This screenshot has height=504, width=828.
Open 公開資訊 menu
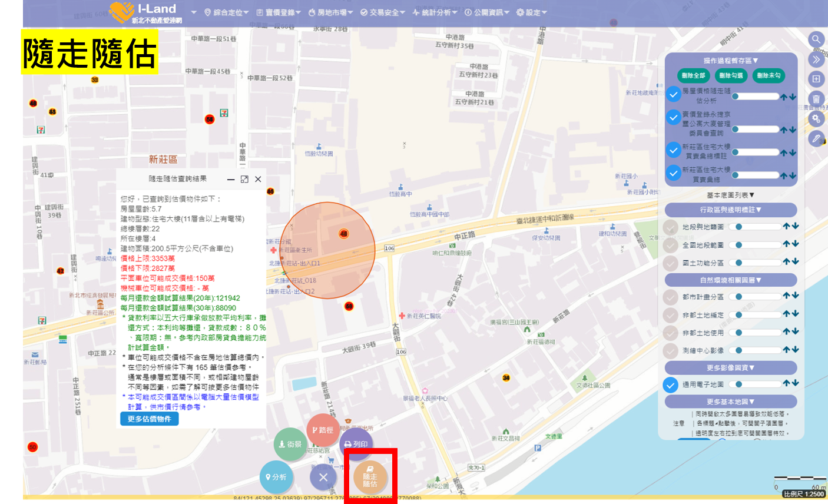[x=486, y=12]
